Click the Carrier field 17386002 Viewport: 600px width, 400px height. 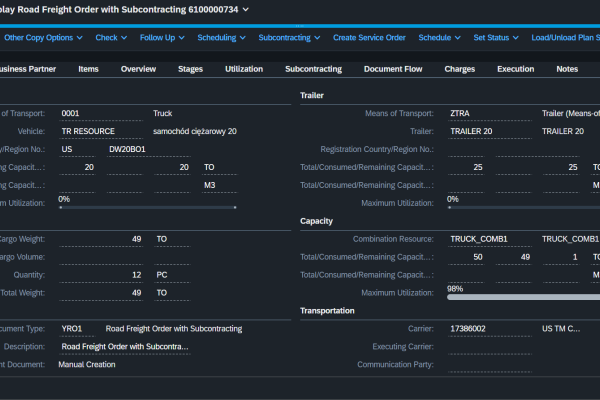tap(490, 329)
